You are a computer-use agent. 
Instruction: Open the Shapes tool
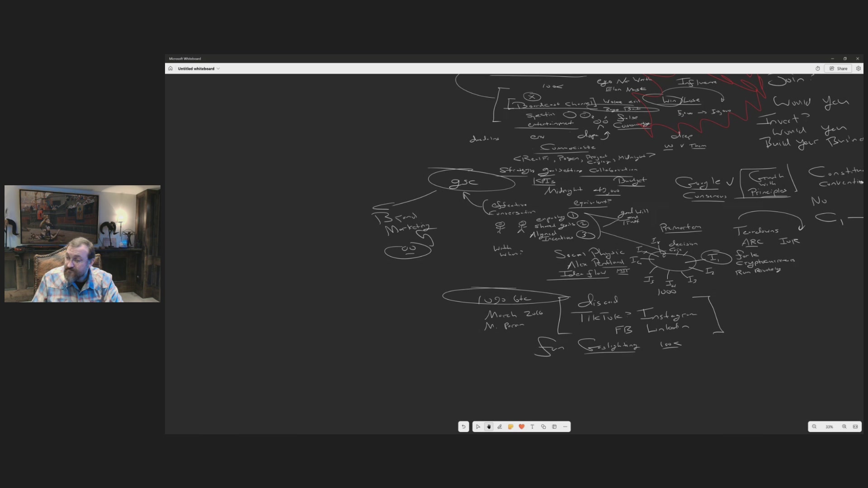543,427
